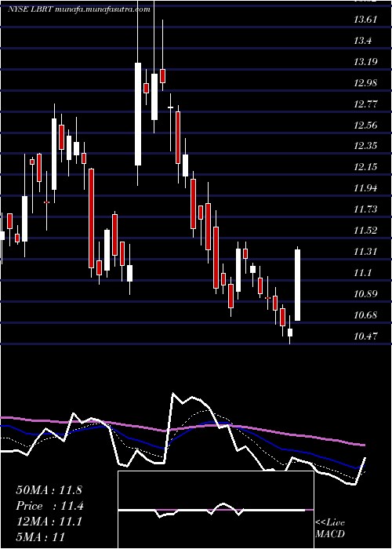Click the 10.89 price axis label
The height and width of the screenshot is (549, 392).
click(365, 293)
